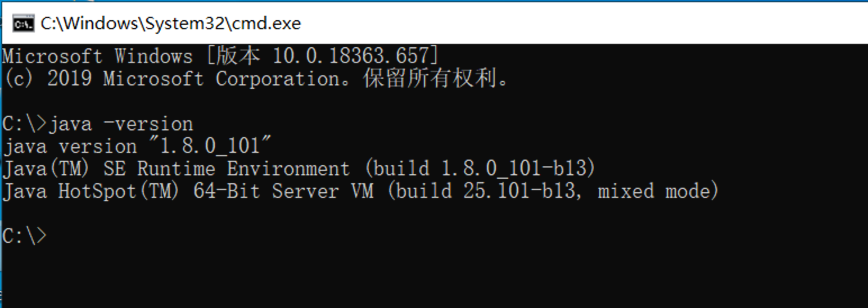Click the quoted "1.8.0_101" version string
Screen dimensions: 868x308
click(x=210, y=146)
